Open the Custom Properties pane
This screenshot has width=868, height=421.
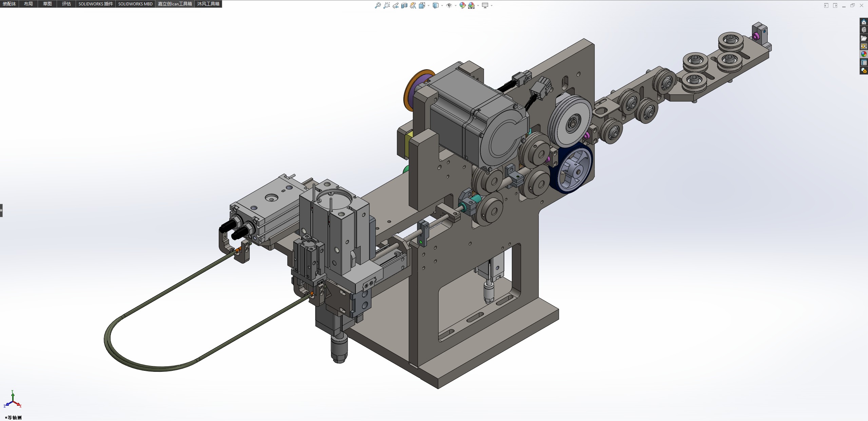coord(864,62)
